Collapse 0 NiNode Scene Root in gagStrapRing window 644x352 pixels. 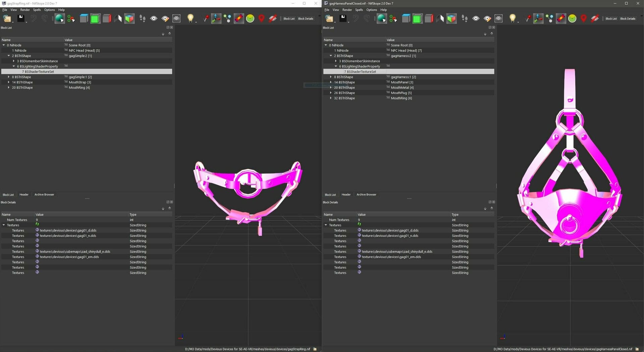[4, 45]
